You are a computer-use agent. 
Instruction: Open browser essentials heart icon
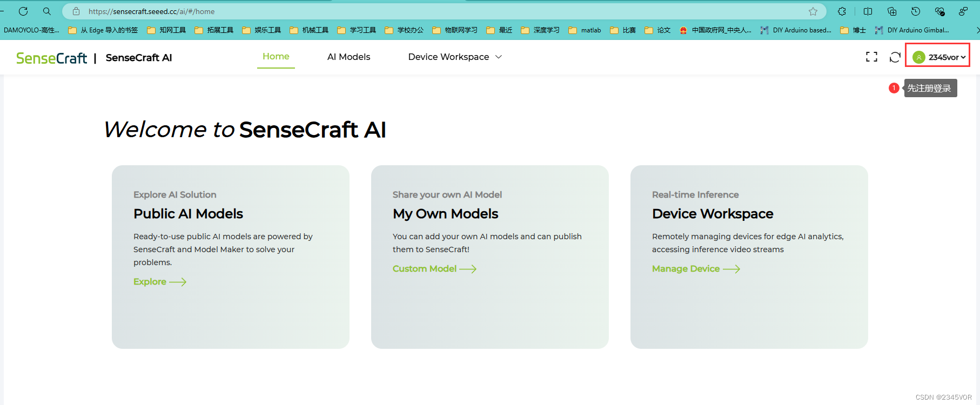tap(939, 11)
